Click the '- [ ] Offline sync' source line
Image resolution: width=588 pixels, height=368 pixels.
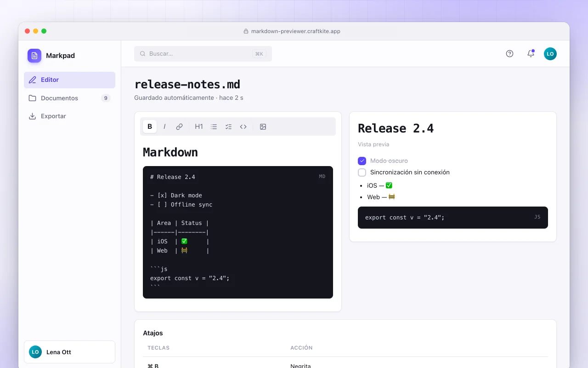[181, 205]
